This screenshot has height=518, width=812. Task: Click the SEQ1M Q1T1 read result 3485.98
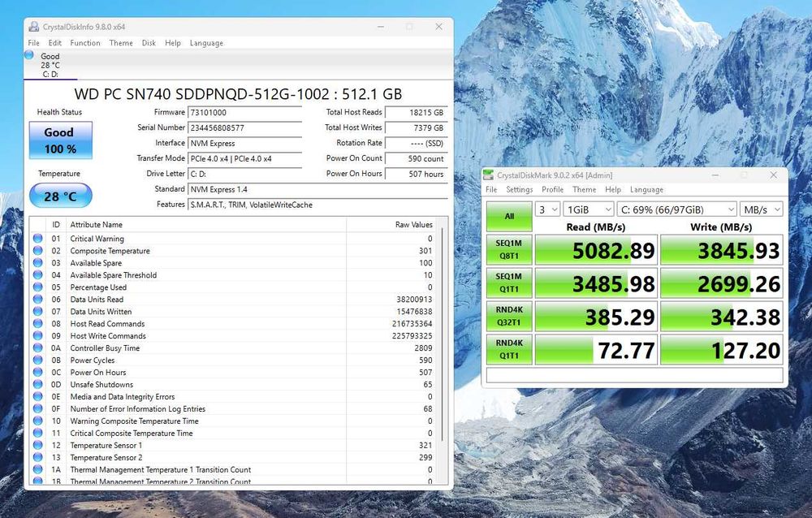596,283
